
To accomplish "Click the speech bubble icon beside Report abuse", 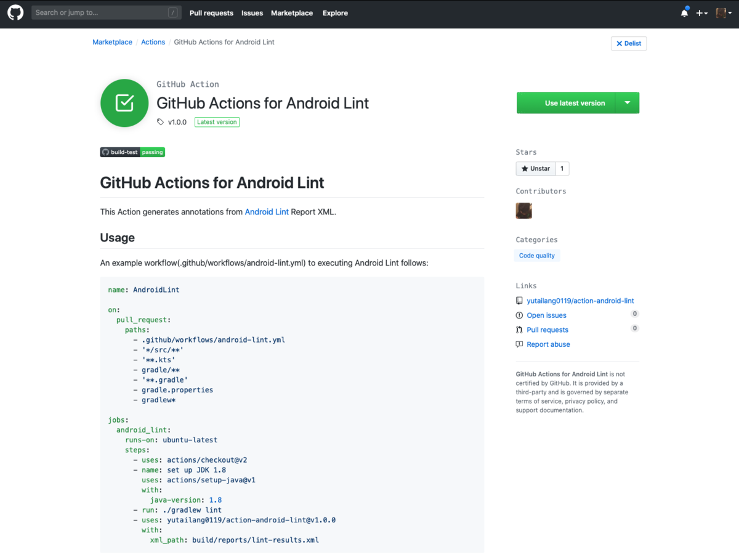I will point(519,344).
